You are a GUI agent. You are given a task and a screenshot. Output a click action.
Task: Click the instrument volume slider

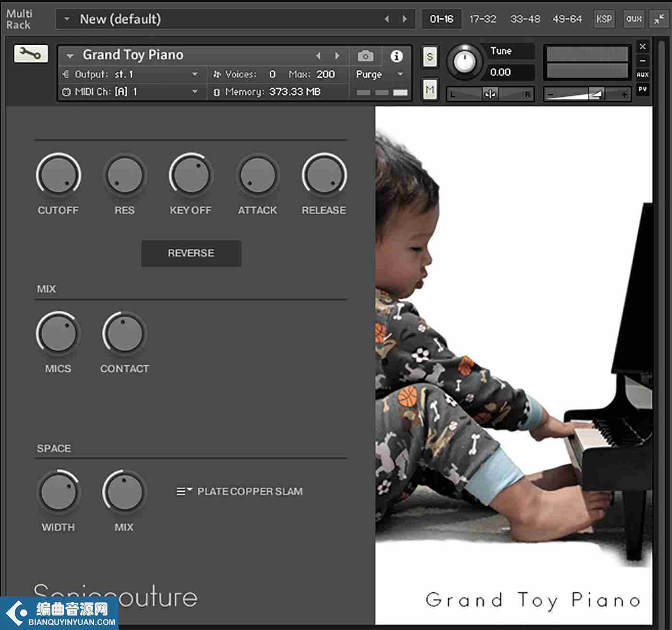(588, 94)
